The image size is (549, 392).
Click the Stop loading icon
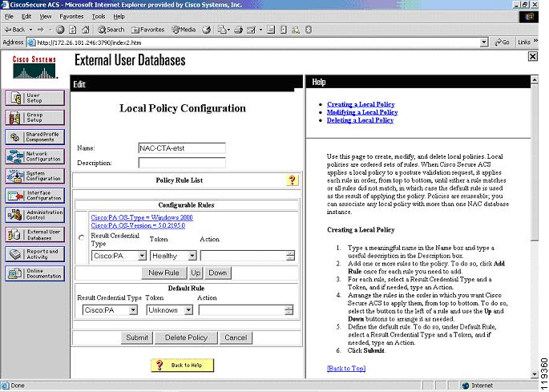(60, 30)
